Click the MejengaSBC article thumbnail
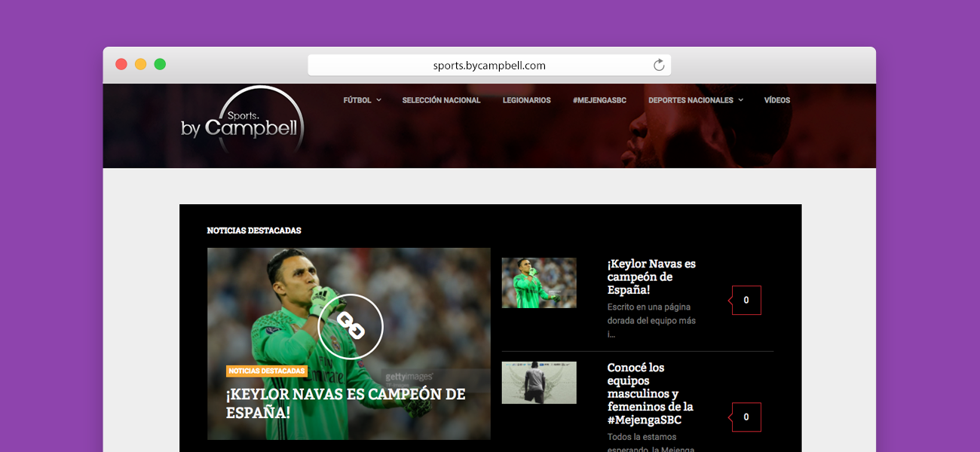The image size is (980, 452). 539,383
